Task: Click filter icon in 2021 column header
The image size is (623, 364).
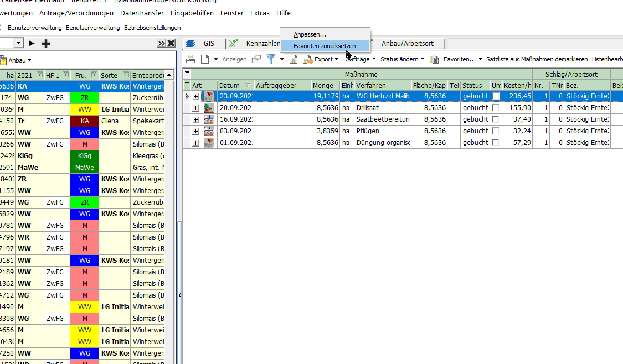Action: tap(39, 75)
